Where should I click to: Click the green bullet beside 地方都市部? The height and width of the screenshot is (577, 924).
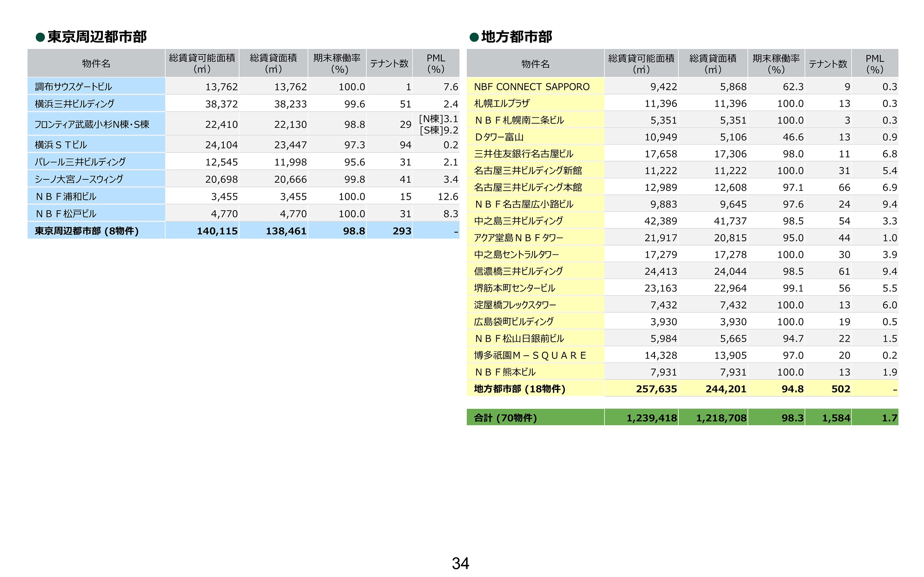click(x=474, y=37)
